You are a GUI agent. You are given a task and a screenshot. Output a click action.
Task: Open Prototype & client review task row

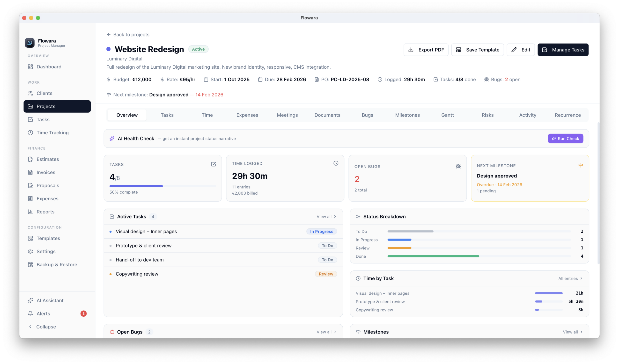point(223,246)
